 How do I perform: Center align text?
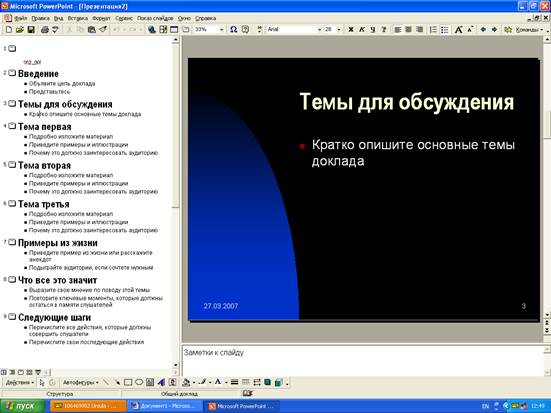pos(408,30)
